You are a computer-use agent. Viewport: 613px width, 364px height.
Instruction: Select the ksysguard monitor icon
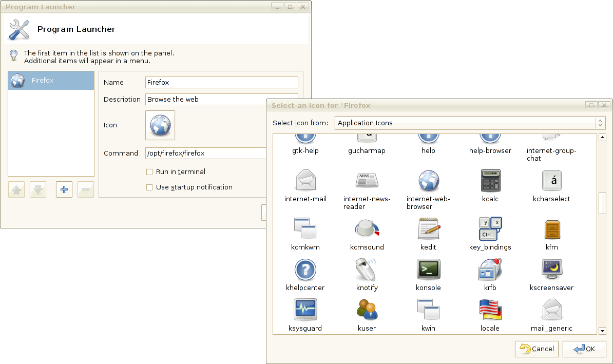(x=305, y=309)
